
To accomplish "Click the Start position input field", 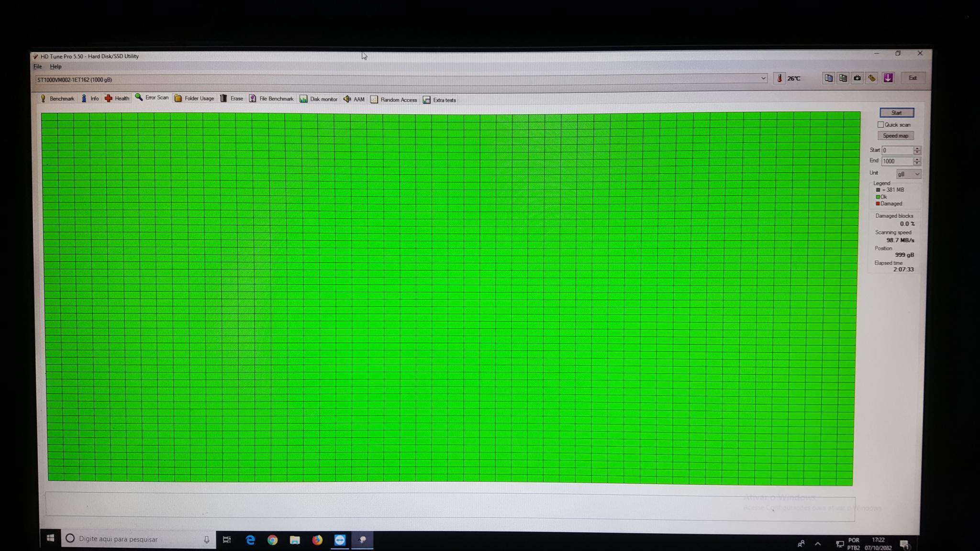I will pos(897,150).
